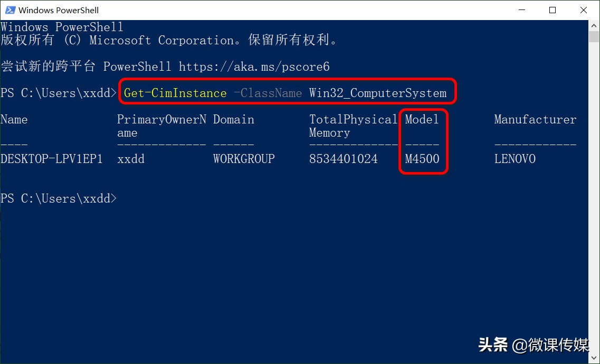Click the scrollbar down arrow
Image resolution: width=600 pixels, height=364 pixels.
[x=594, y=358]
